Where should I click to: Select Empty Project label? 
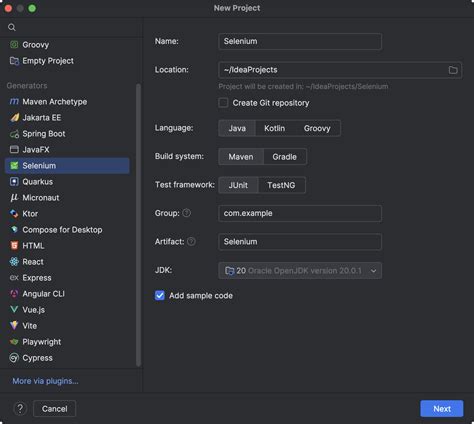48,61
